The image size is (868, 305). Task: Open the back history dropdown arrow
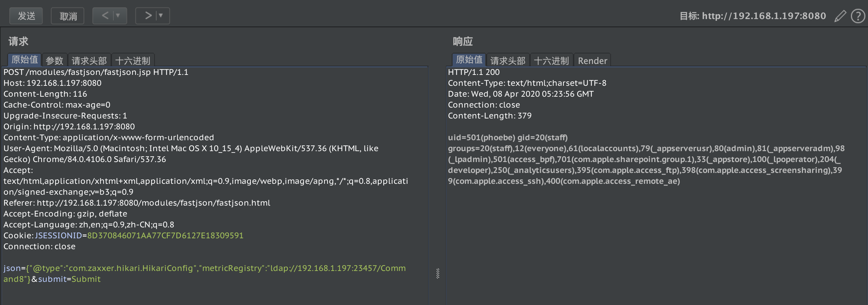[118, 16]
